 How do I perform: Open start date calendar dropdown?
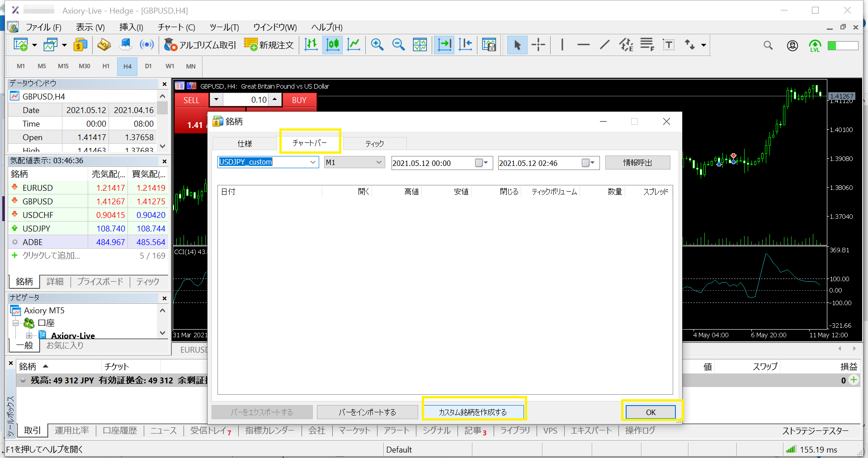click(x=482, y=163)
